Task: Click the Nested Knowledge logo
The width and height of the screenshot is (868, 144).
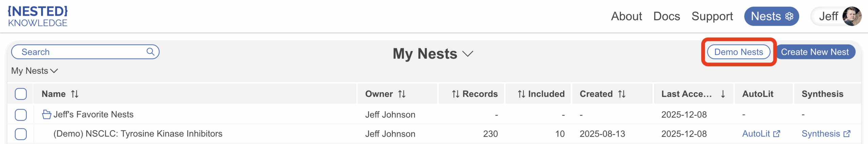Action: tap(38, 16)
